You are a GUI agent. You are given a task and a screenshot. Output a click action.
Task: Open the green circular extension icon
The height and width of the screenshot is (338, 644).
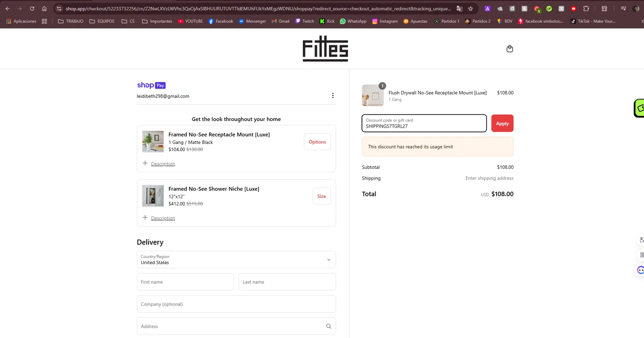(x=549, y=9)
